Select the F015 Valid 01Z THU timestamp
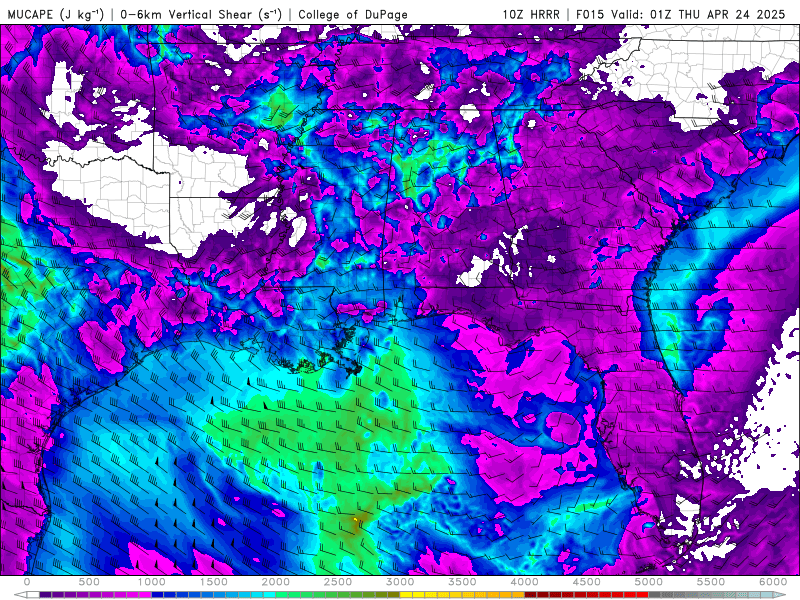 [x=681, y=14]
